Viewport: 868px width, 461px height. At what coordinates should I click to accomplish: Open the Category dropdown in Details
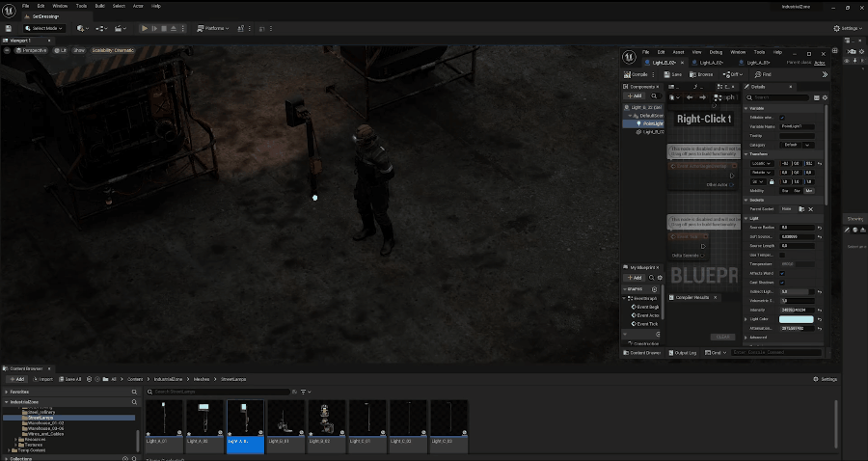pos(797,145)
